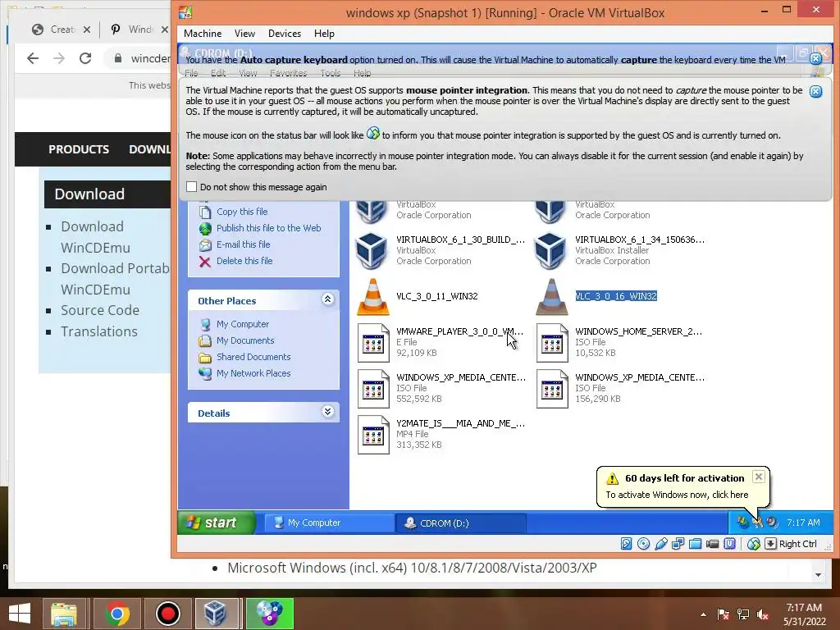Open My Documents link
The image size is (840, 630).
pyautogui.click(x=245, y=340)
